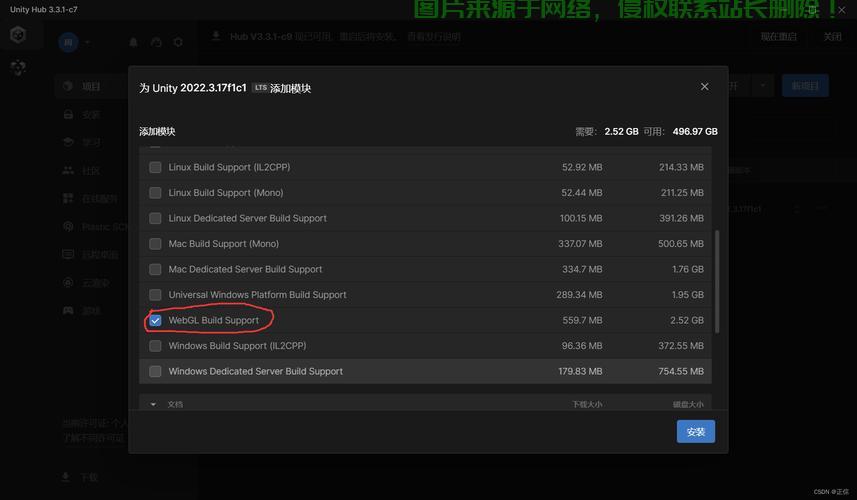Open 项目 (Projects) cube icon in sidebar
This screenshot has width=857, height=500.
tap(68, 86)
